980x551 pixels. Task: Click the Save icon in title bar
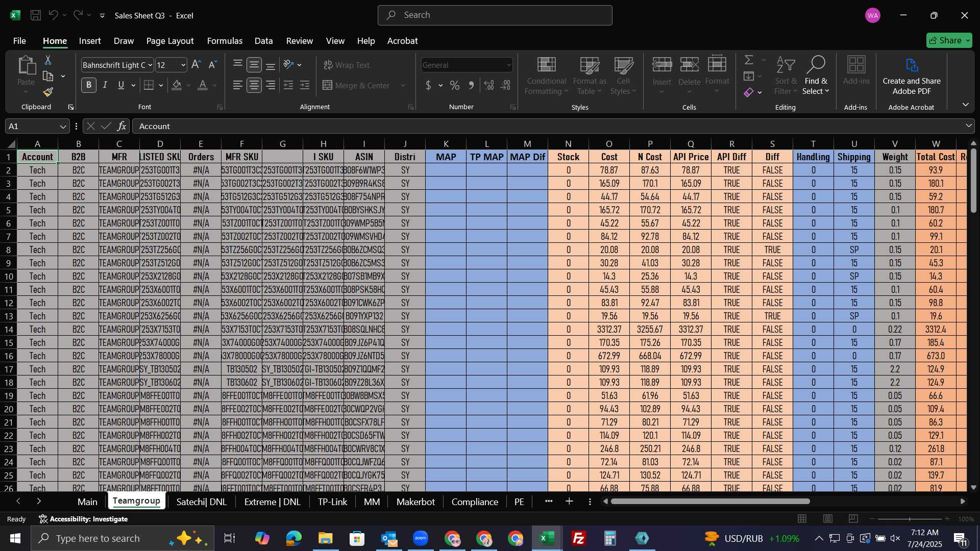click(x=36, y=15)
